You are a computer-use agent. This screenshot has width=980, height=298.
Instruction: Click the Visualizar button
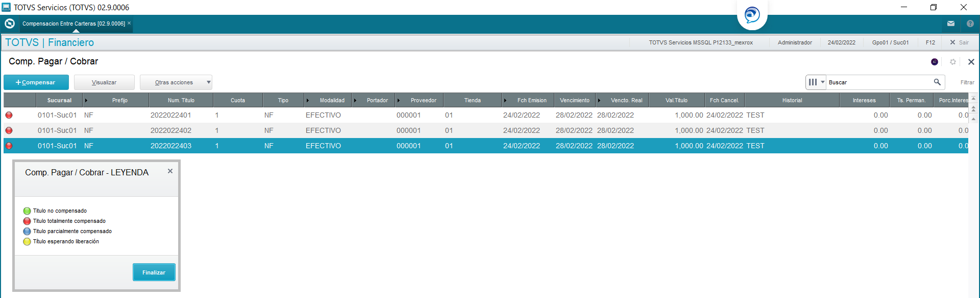[104, 82]
